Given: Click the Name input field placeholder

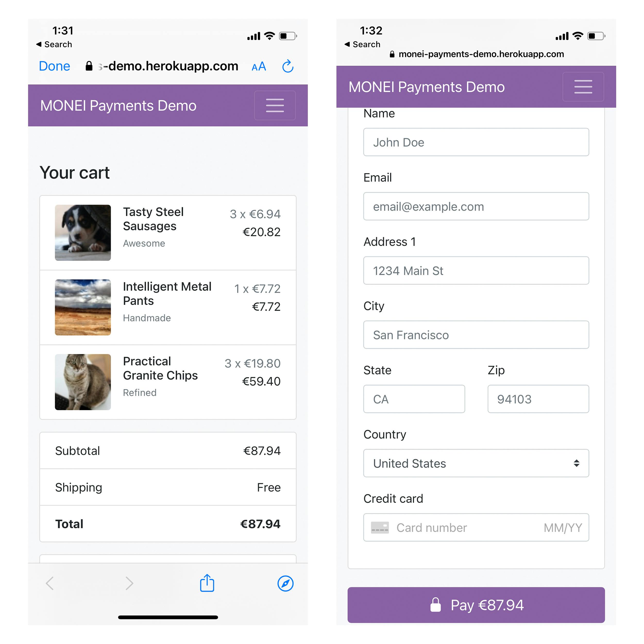Looking at the screenshot, I should pyautogui.click(x=477, y=142).
